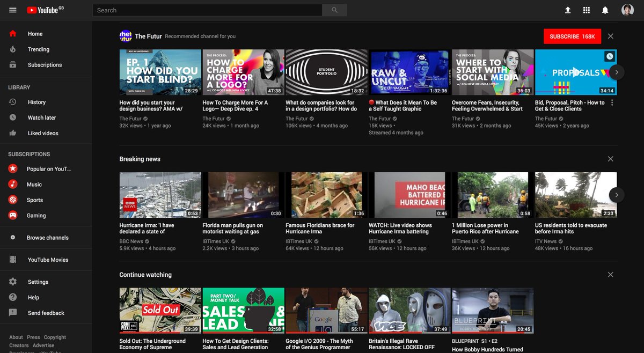Open Student Portfolio video thumbnail
The image size is (644, 353).
tap(326, 72)
